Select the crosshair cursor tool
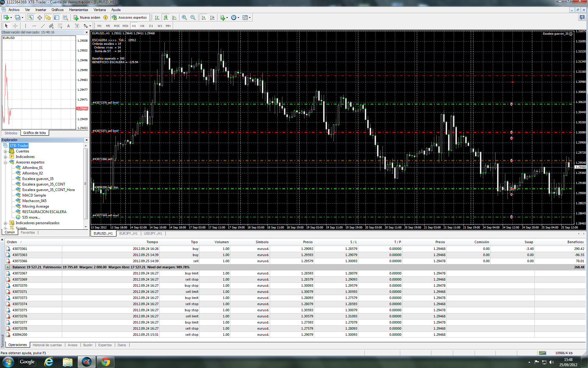Image resolution: width=588 pixels, height=368 pixels. coord(15,26)
